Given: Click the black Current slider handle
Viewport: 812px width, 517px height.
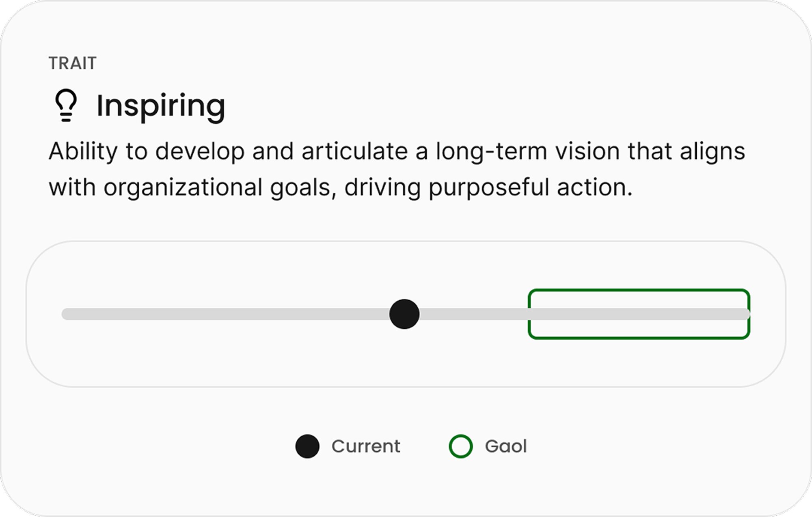Looking at the screenshot, I should tap(404, 314).
